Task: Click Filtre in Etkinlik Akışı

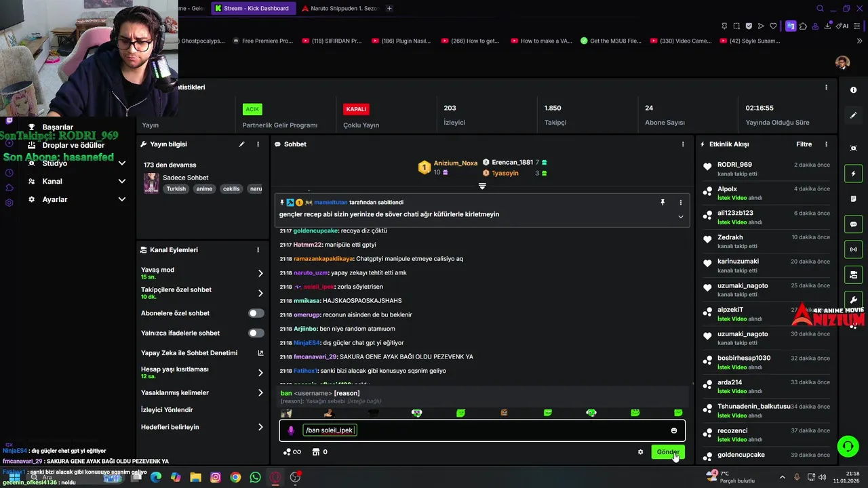Action: click(x=804, y=144)
